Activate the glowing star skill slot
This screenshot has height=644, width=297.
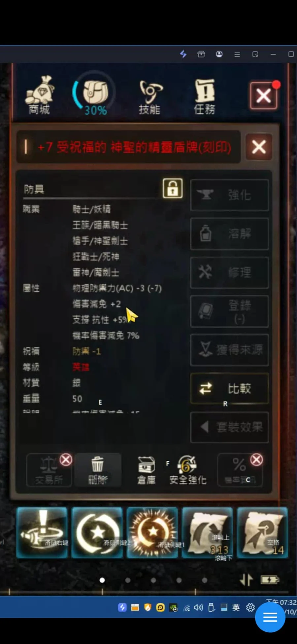point(152,533)
